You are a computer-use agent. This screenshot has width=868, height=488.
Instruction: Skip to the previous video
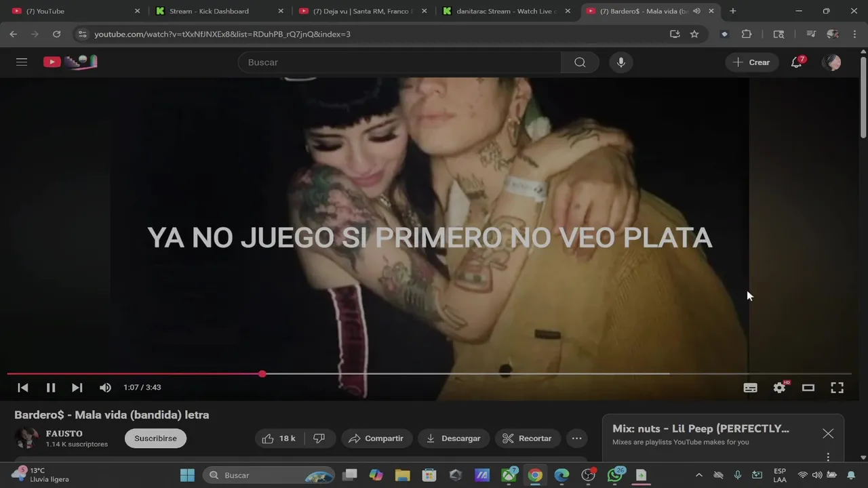point(23,388)
